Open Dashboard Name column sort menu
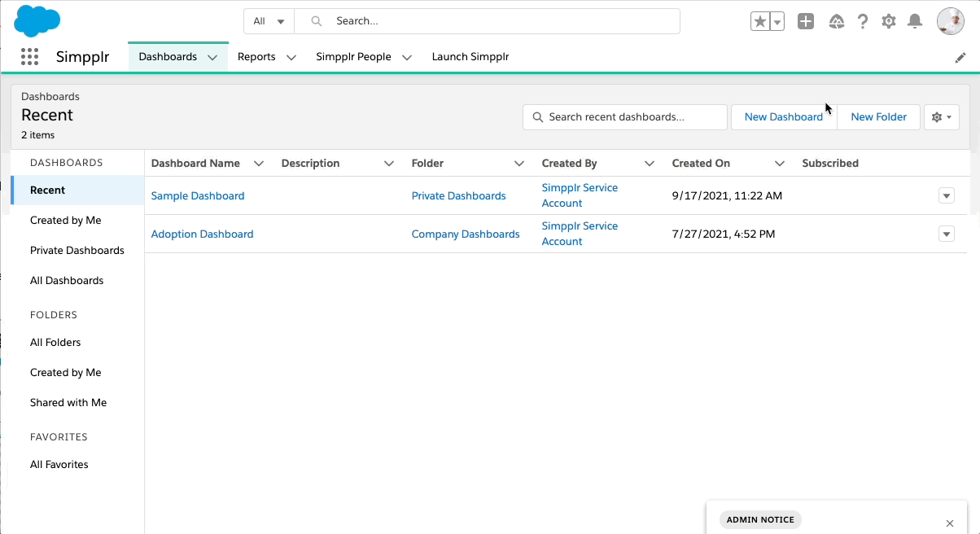 click(x=259, y=164)
